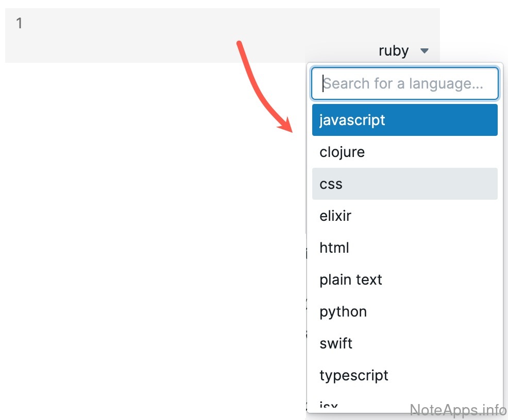
Task: Click the caret arrow beside ruby
Action: coord(424,51)
